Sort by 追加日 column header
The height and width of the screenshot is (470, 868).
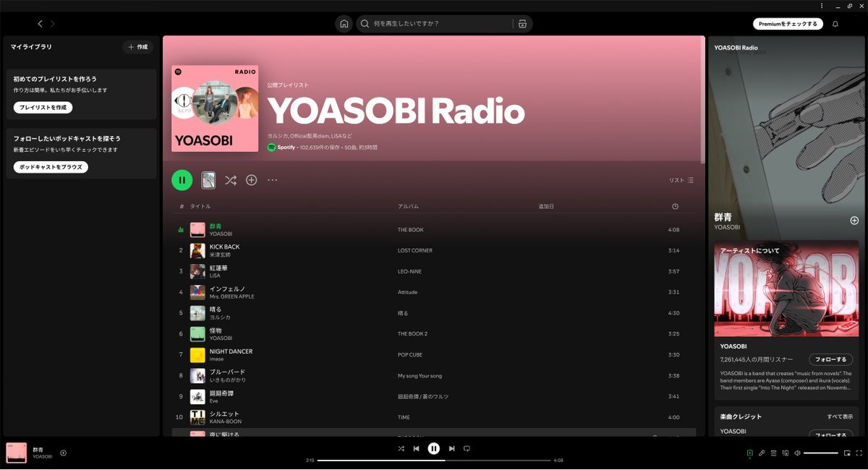click(546, 206)
